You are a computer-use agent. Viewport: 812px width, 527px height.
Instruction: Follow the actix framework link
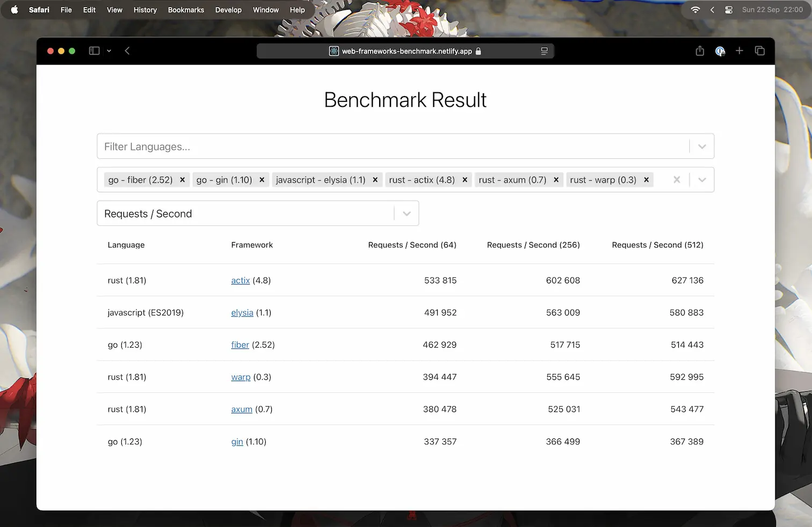pos(240,280)
